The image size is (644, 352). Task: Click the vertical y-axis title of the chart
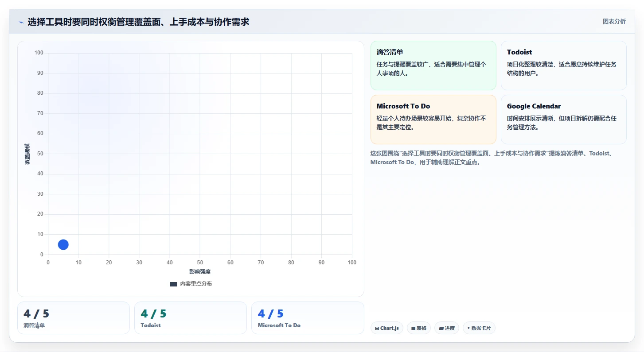point(27,154)
